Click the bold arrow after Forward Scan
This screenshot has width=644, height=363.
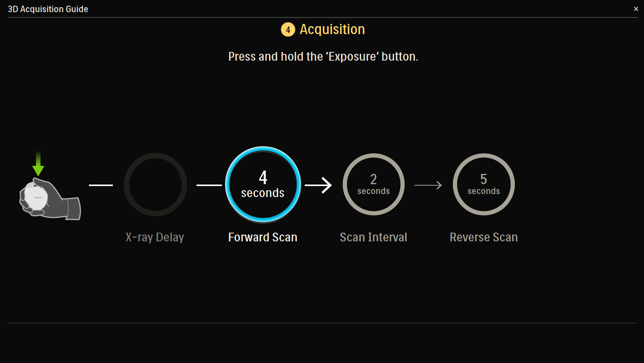[318, 185]
